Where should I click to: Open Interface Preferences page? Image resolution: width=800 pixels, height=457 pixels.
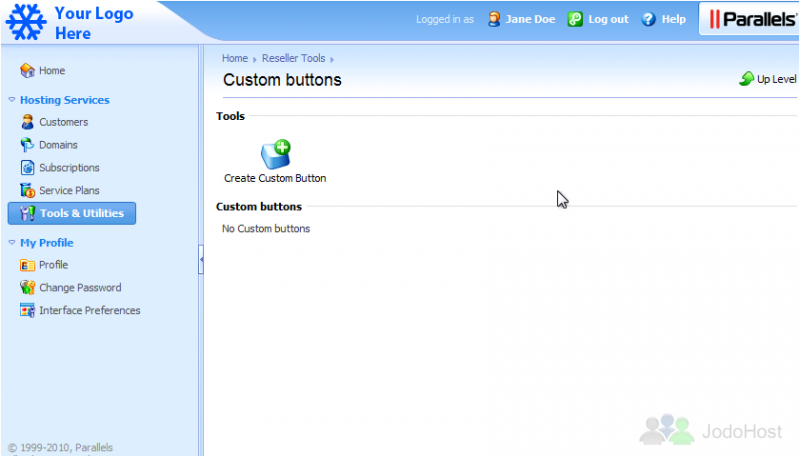90,310
